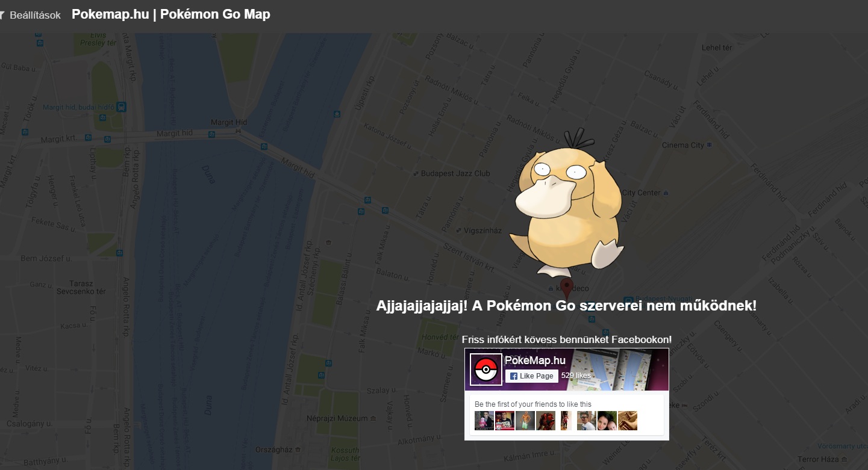The width and height of the screenshot is (868, 470).
Task: Click the Vörösmarty utca station label
Action: pos(843,446)
